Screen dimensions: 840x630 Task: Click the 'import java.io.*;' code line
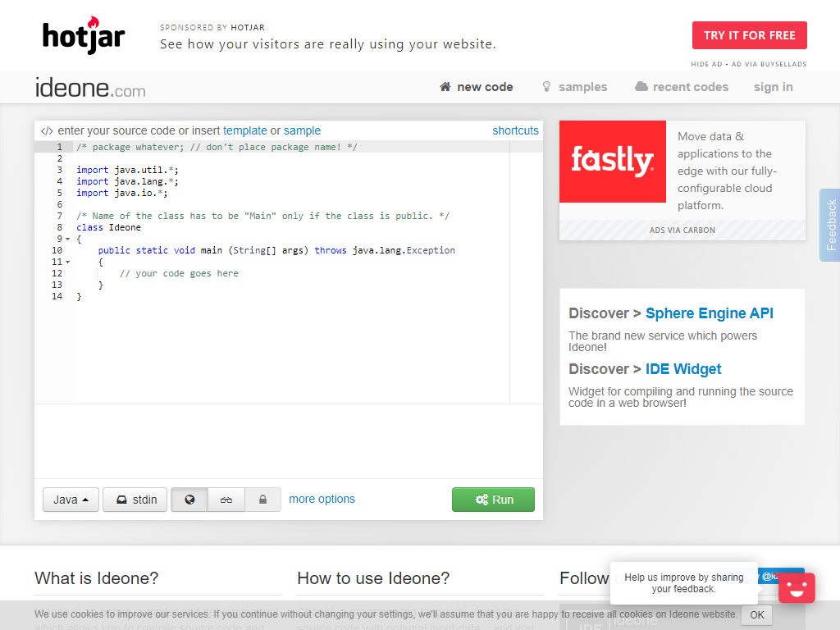121,193
